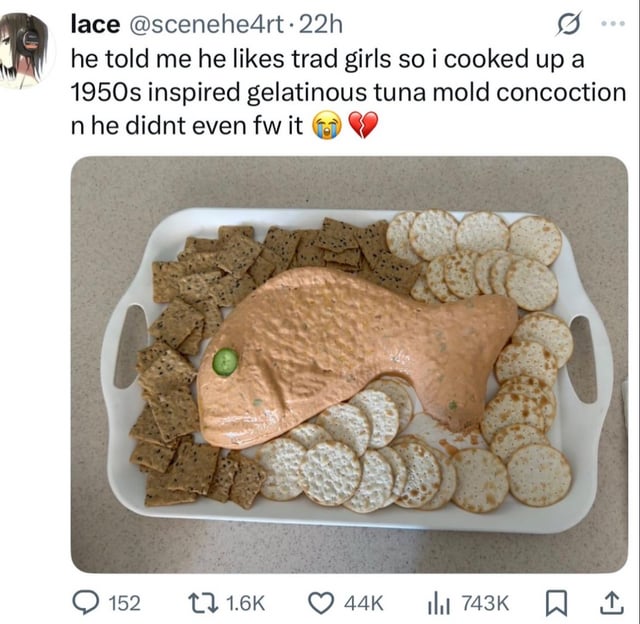Viewport: 640px width, 624px height.
Task: Toggle the heart like icon
Action: point(321,603)
